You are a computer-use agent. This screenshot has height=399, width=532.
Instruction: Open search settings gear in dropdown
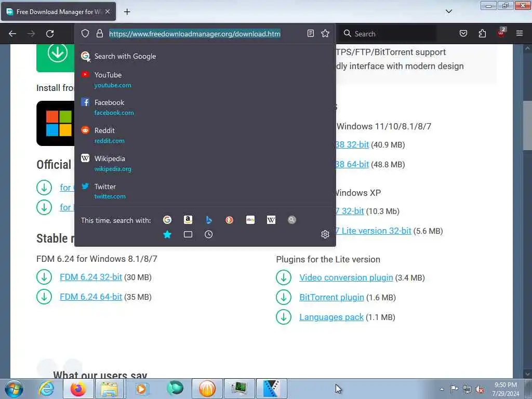(x=325, y=234)
